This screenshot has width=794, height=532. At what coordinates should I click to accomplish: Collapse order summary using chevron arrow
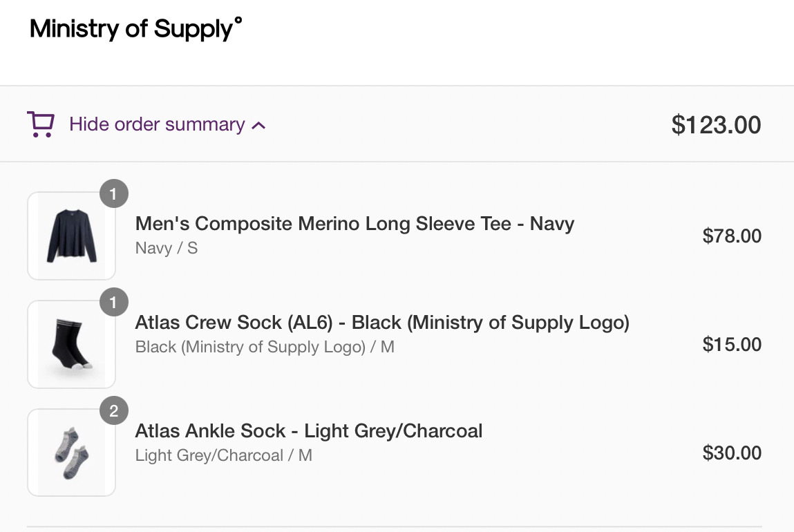coord(259,126)
